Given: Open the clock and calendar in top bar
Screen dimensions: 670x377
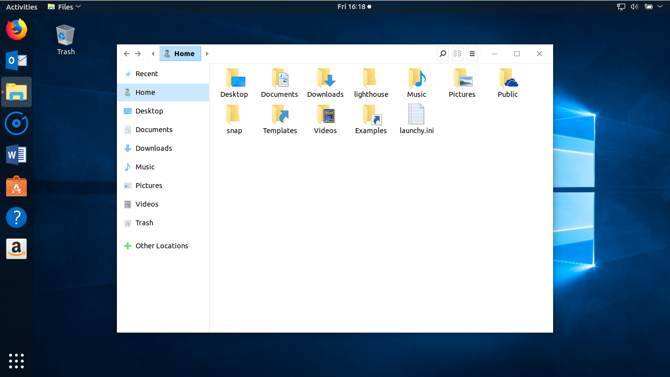Looking at the screenshot, I should pyautogui.click(x=354, y=6).
